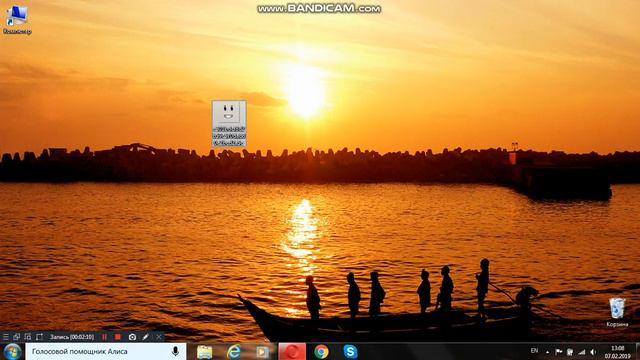Screen dimensions: 640x360
Task: Open the Windows Start menu
Action: 12,351
